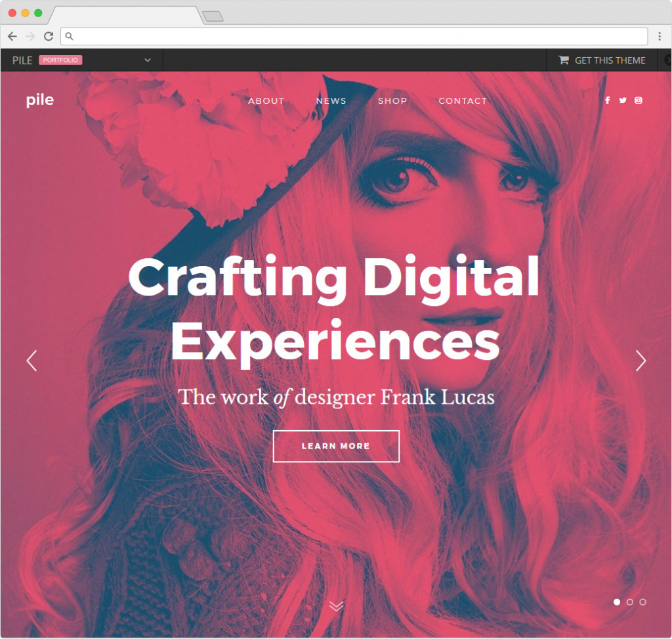Open the CONTACT menu item

[x=463, y=101]
